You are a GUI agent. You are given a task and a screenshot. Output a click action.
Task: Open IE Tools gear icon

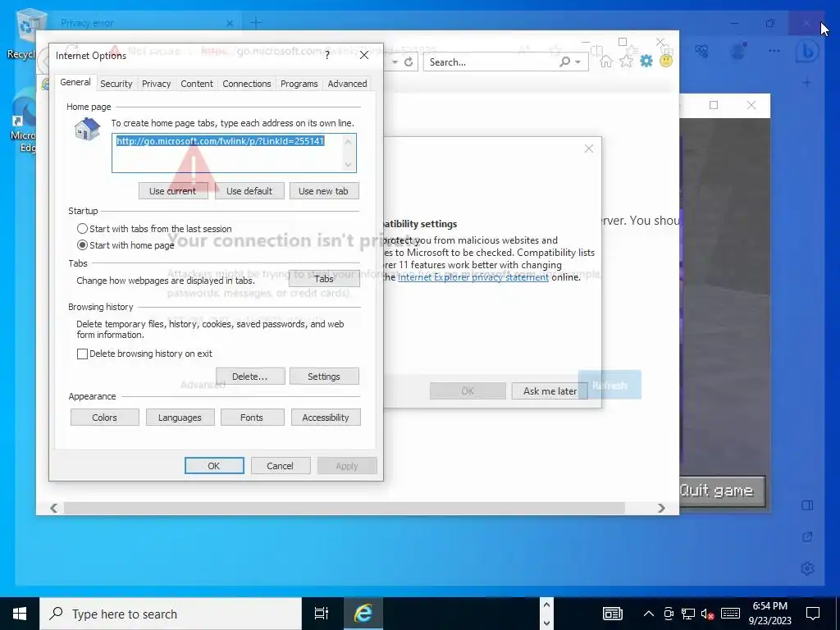coord(646,61)
